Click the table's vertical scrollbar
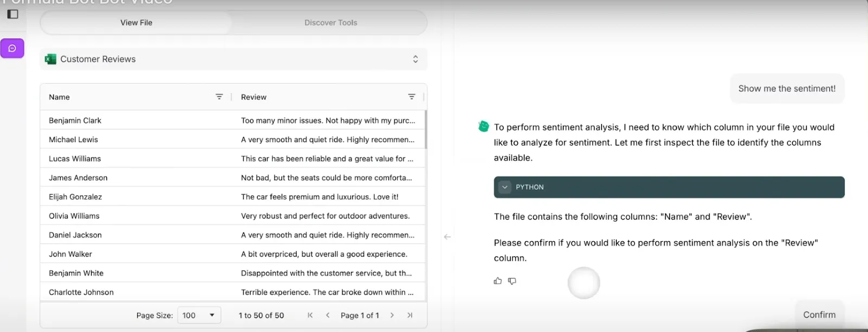868x332 pixels. [x=426, y=130]
